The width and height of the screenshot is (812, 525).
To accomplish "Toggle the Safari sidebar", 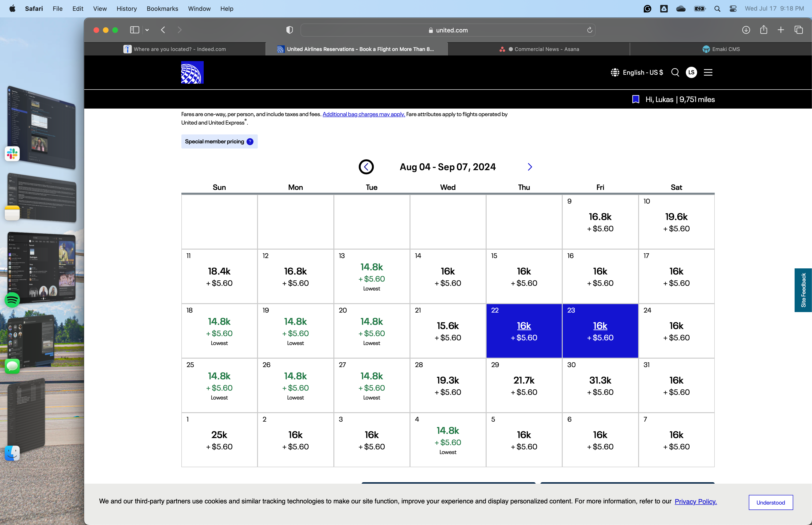I will pos(135,30).
